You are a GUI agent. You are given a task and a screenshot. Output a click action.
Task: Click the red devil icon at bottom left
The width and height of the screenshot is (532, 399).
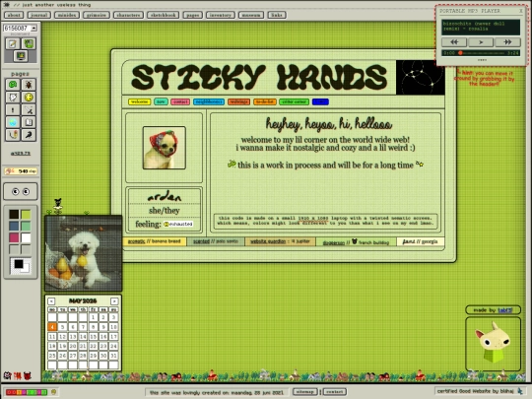tap(28, 375)
